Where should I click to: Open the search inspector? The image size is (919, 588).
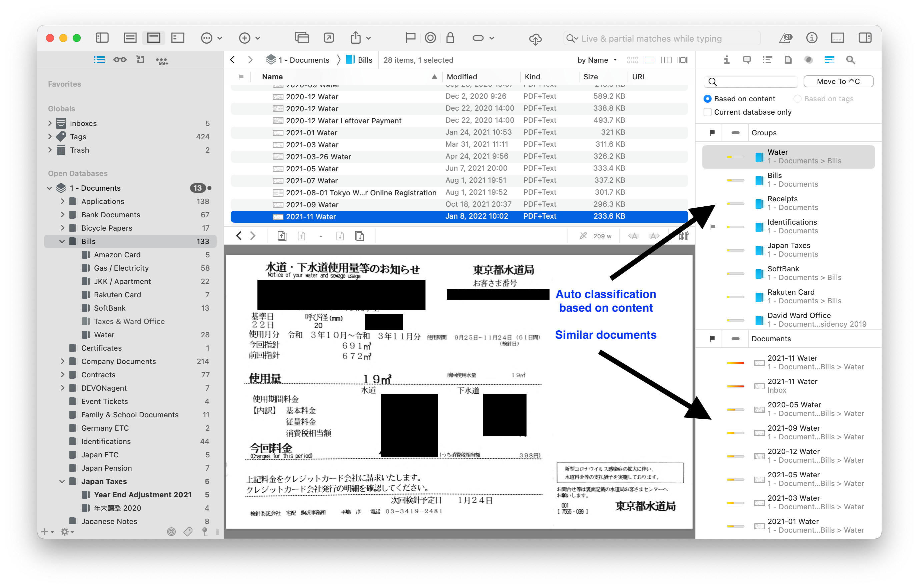click(x=850, y=60)
